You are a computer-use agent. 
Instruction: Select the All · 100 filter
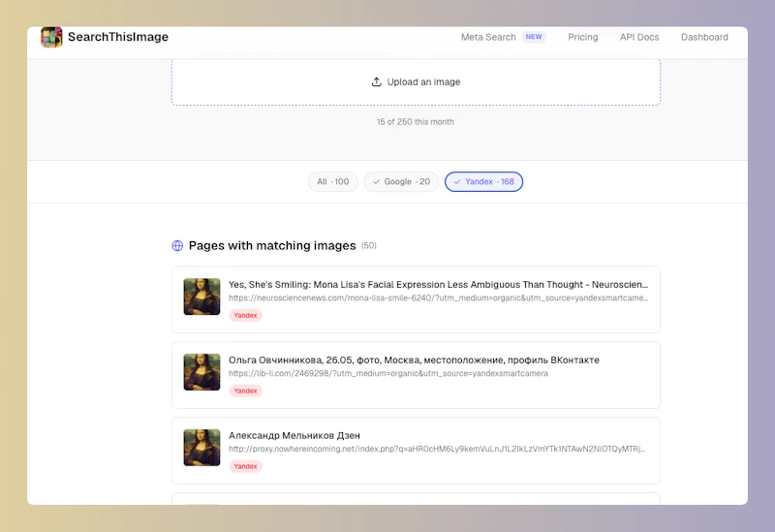[x=332, y=181]
